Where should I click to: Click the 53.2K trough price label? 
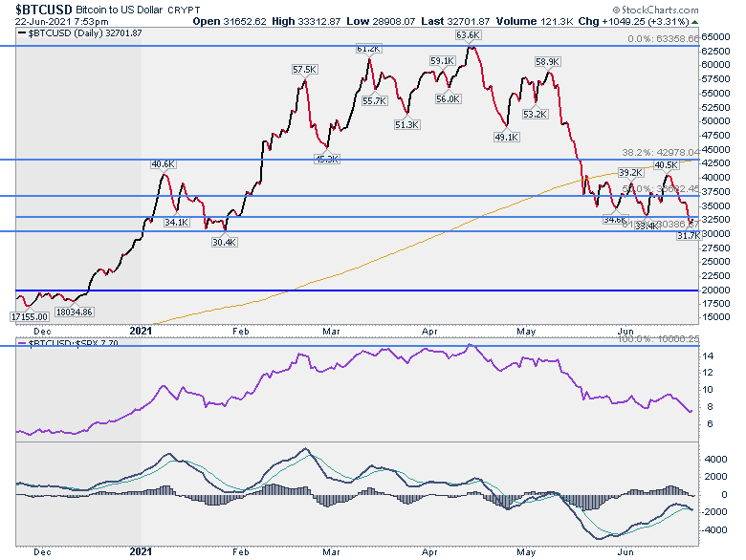536,114
